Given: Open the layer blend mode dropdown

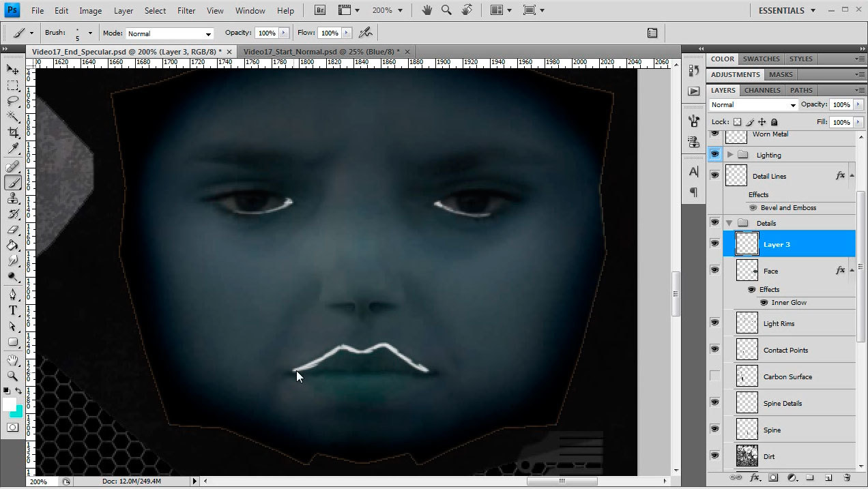Looking at the screenshot, I should tap(753, 105).
